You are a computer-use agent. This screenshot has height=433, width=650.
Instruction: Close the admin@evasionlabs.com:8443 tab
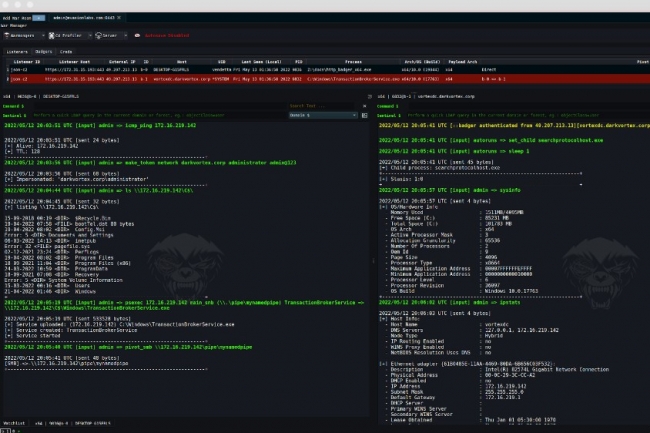(x=119, y=18)
